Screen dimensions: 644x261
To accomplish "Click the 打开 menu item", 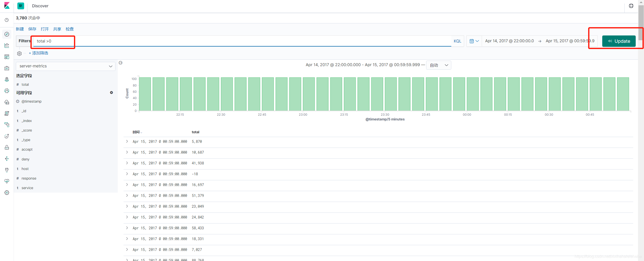I will 45,29.
